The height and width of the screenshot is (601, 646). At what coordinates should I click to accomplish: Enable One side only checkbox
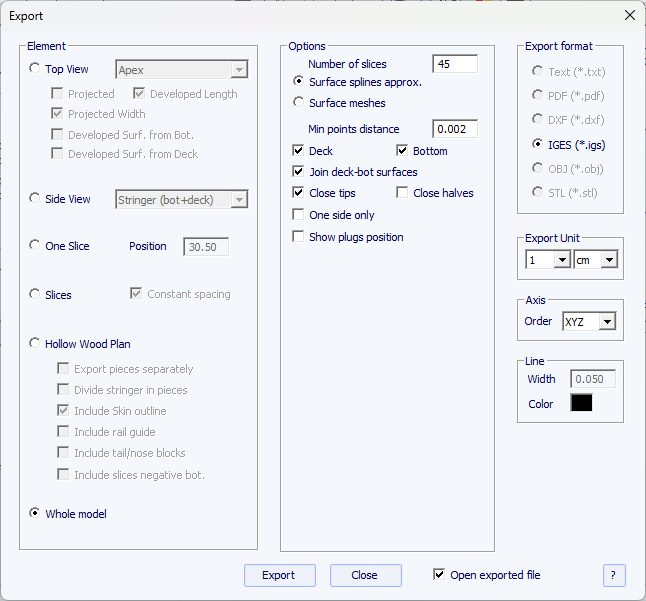[298, 214]
